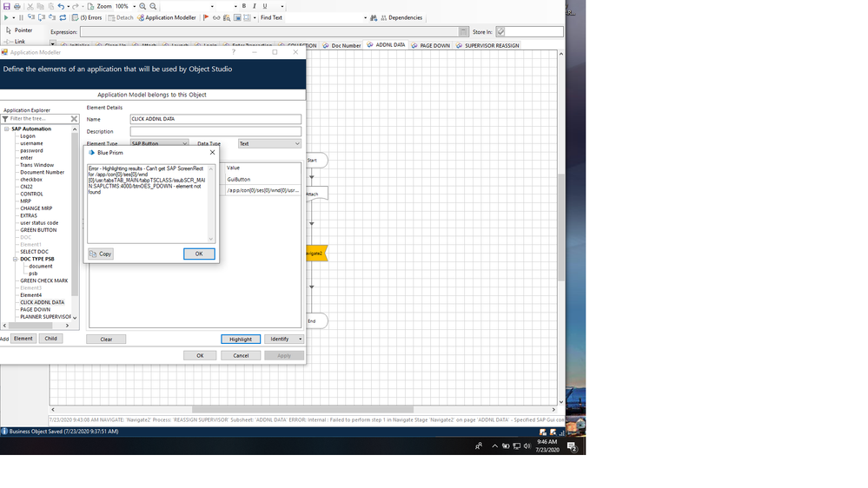Click the yellow Navigate2 stage on the canvas

pos(316,254)
